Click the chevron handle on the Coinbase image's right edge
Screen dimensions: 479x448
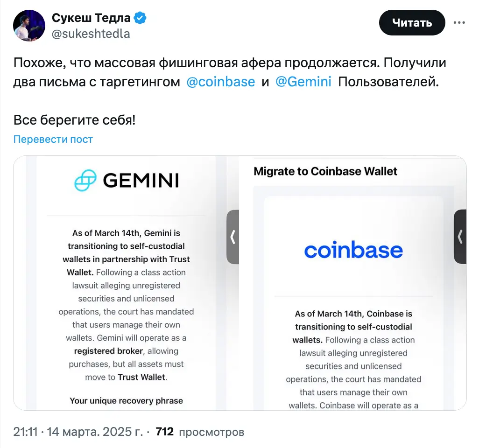click(x=460, y=237)
